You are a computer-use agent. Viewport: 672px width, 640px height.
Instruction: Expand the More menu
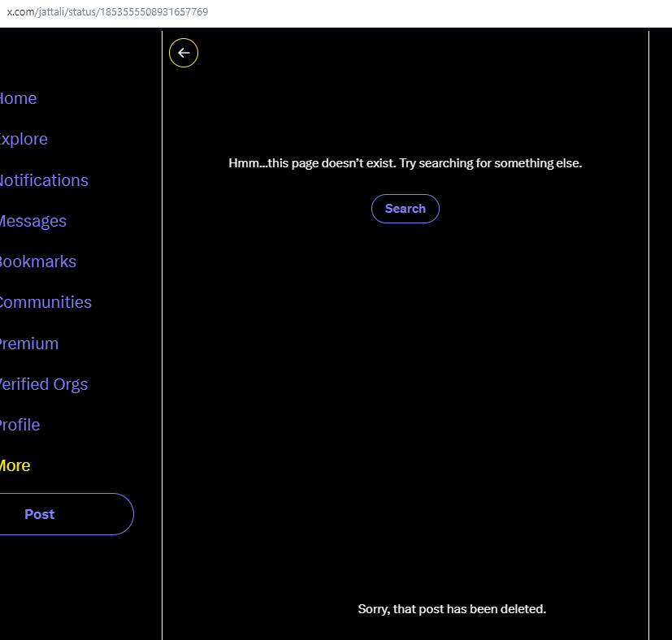click(15, 465)
